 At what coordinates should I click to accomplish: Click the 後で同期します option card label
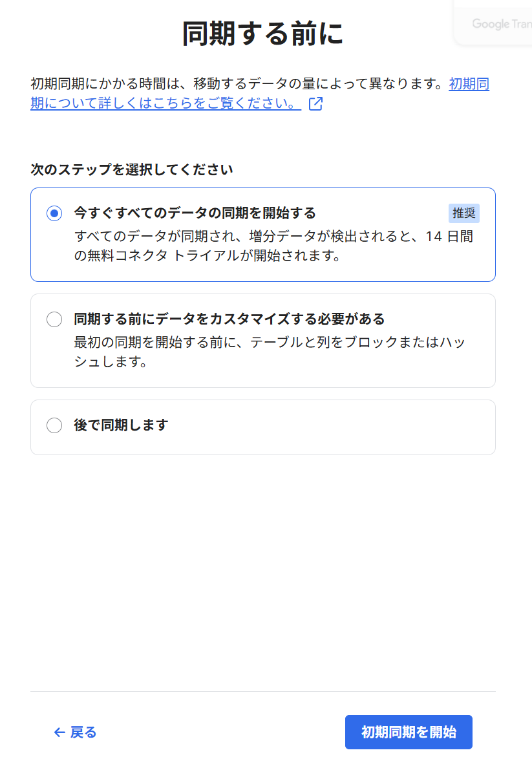click(x=121, y=425)
